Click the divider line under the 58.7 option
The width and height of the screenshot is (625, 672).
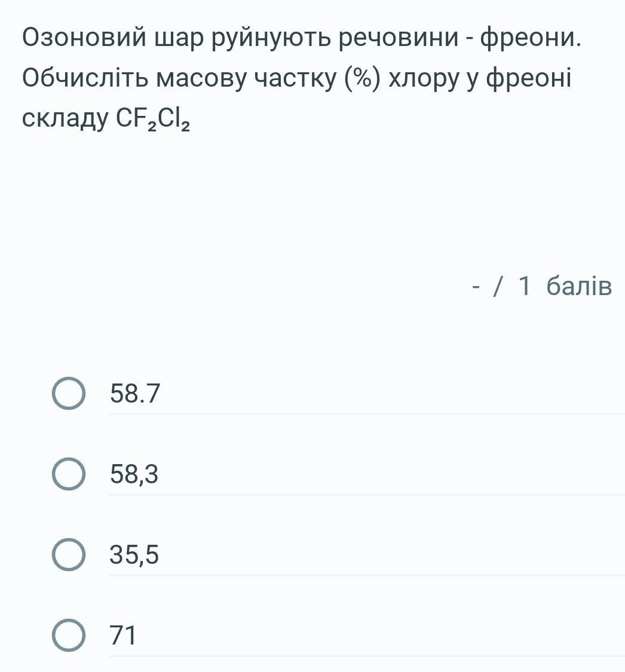point(366,415)
